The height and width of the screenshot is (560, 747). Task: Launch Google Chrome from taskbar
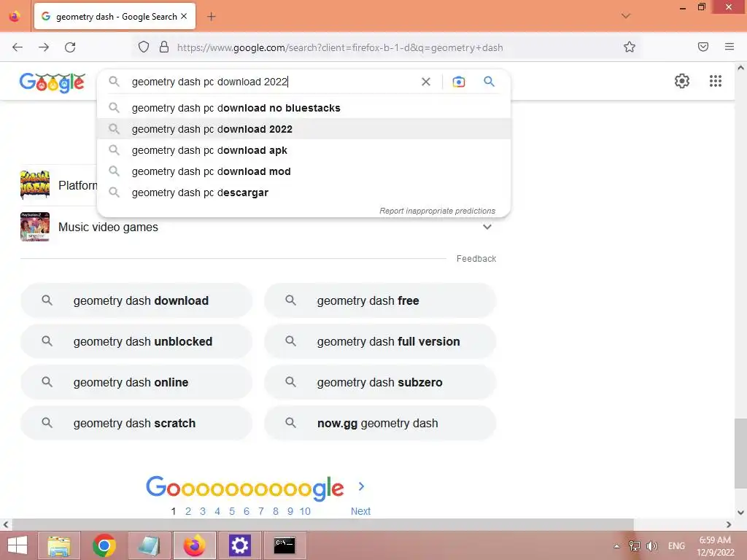104,545
